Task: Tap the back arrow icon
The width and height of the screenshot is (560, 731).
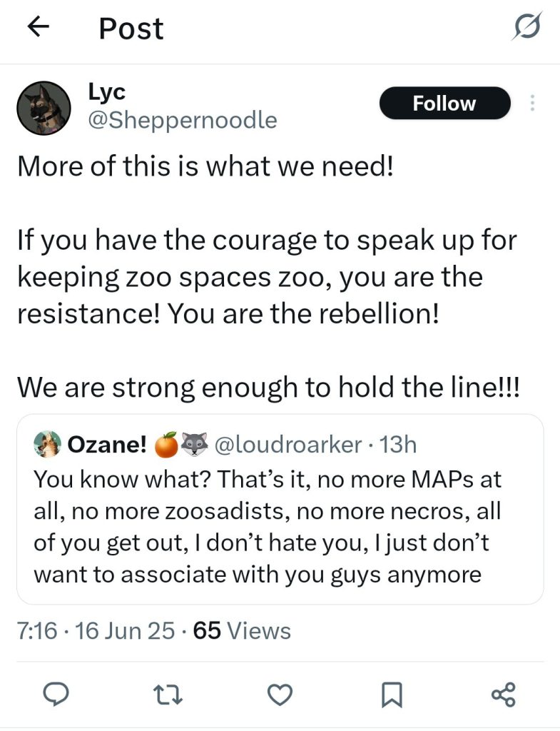Action: (39, 26)
